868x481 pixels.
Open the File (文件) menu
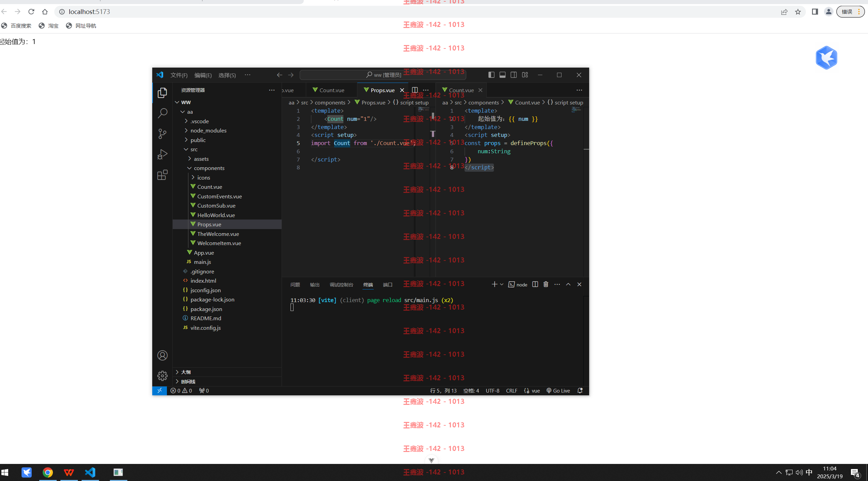pyautogui.click(x=179, y=75)
